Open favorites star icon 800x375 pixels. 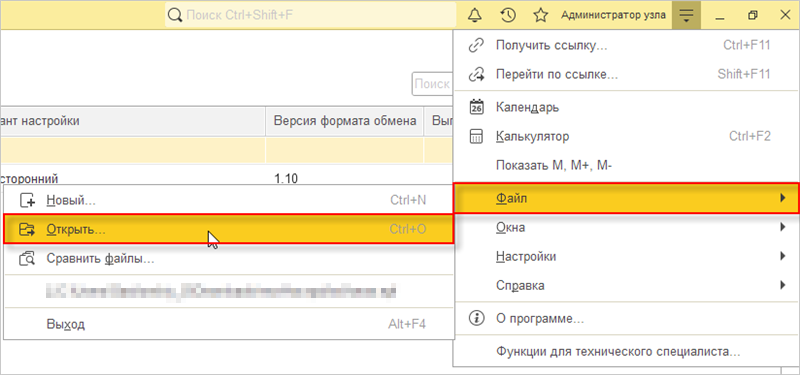tap(540, 15)
